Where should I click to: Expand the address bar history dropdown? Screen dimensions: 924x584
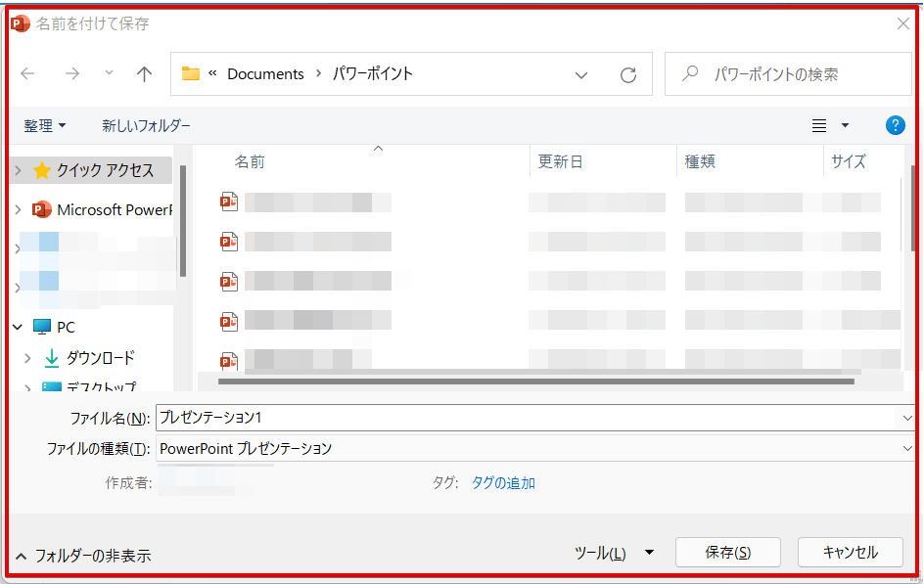[x=581, y=74]
